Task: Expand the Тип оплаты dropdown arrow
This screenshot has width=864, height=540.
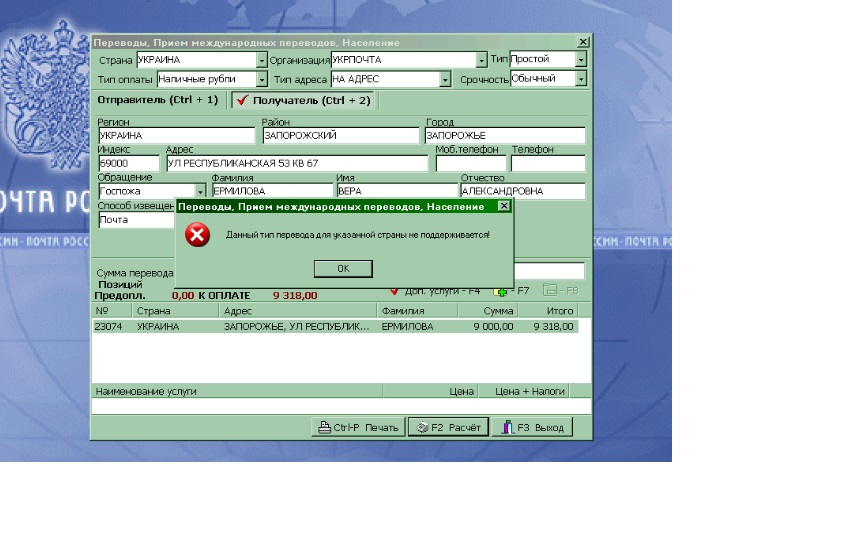Action: click(262, 79)
